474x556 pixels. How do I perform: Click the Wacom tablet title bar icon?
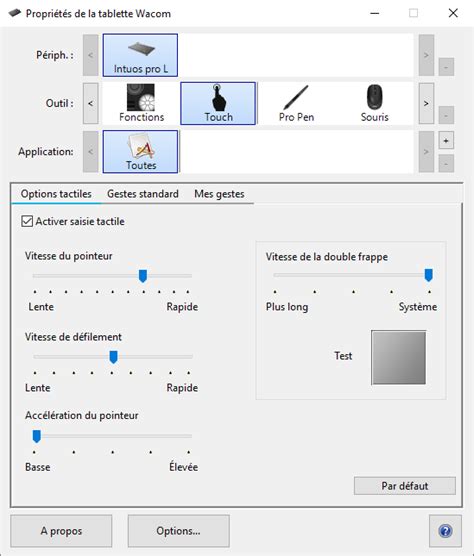click(x=15, y=13)
